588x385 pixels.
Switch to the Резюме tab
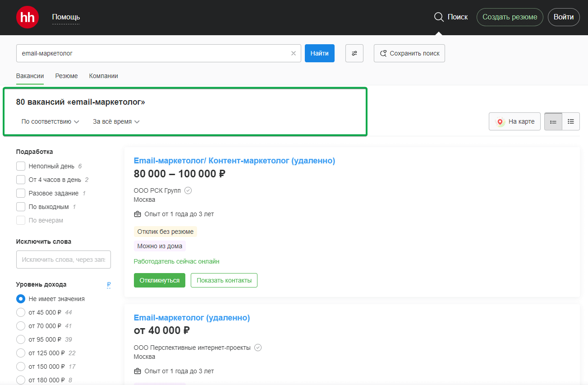point(66,76)
